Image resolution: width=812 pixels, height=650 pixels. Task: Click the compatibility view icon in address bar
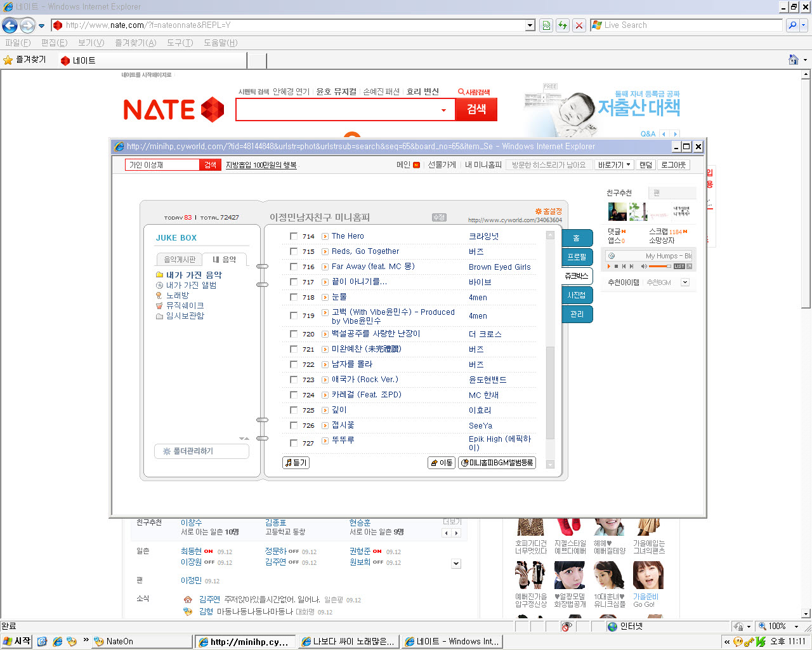(x=546, y=25)
